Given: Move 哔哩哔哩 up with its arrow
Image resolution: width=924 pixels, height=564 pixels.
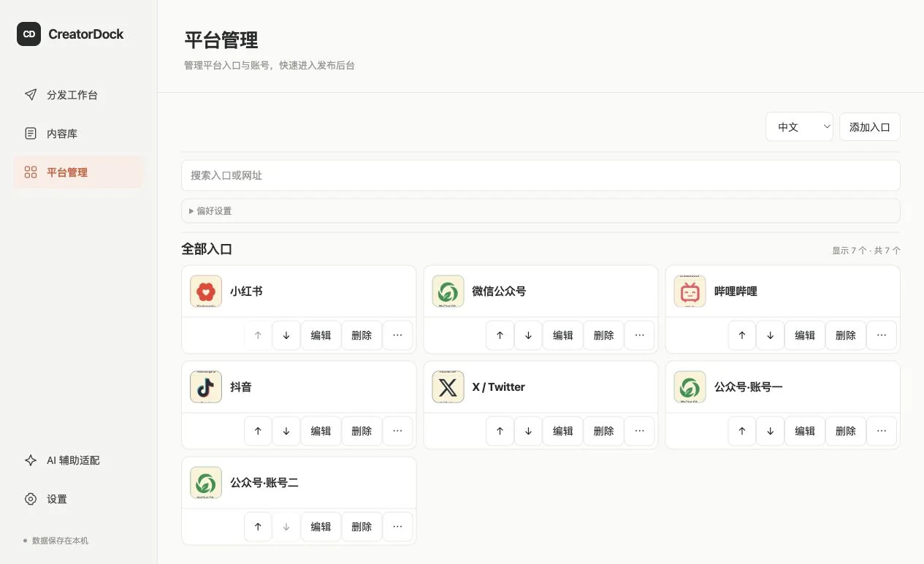Looking at the screenshot, I should 742,335.
